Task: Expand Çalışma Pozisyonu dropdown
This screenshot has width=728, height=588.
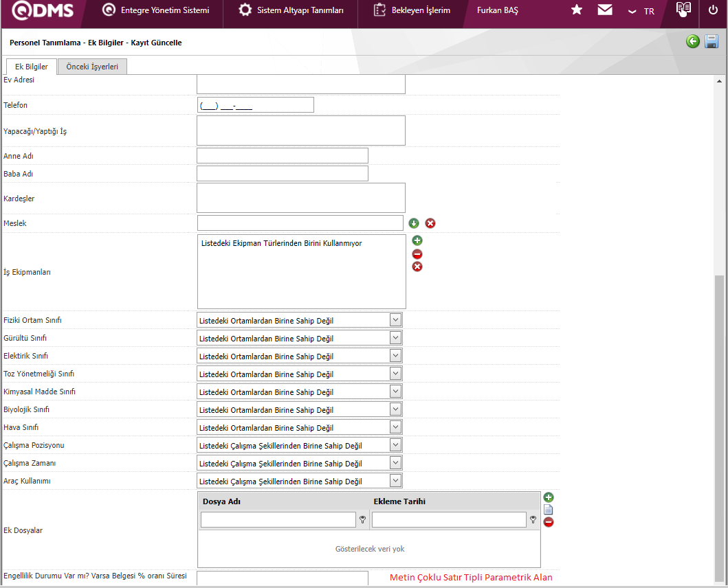Action: tap(395, 445)
